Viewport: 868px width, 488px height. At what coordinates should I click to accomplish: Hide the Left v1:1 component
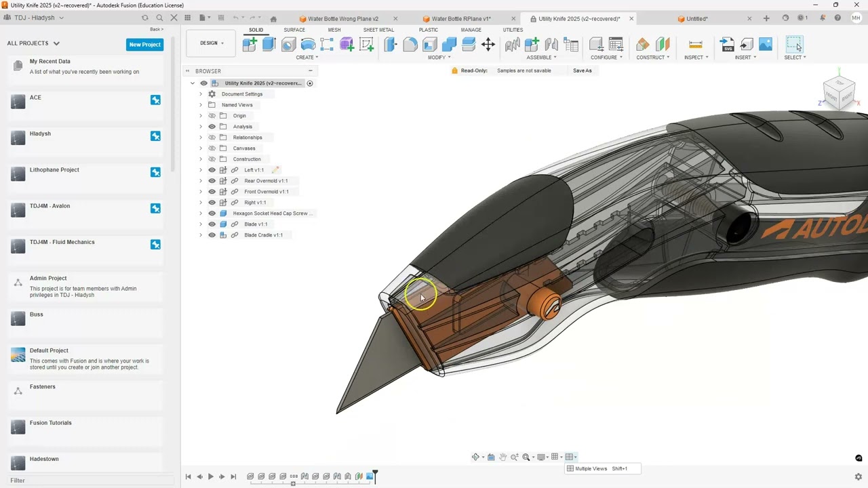point(212,170)
